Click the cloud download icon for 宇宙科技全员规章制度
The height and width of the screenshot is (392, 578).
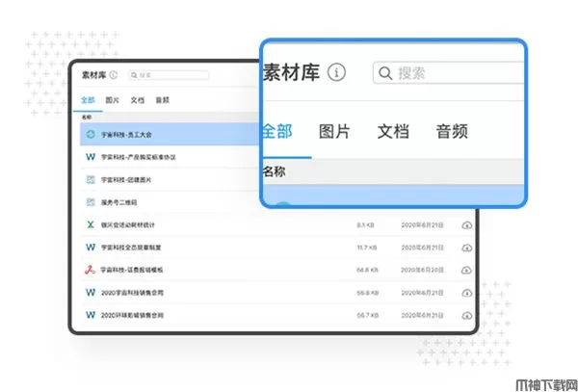pyautogui.click(x=466, y=248)
